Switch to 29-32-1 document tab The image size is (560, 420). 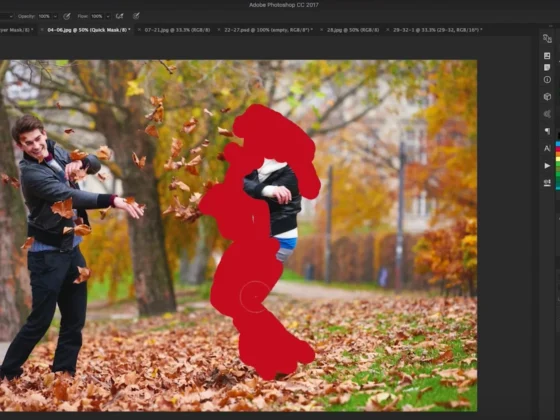tap(438, 30)
